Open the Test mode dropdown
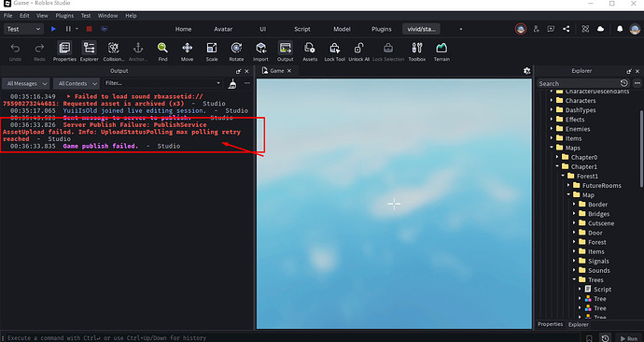 pyautogui.click(x=24, y=29)
